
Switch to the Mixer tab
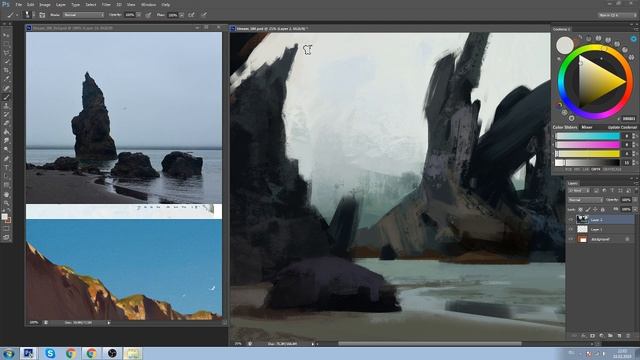click(587, 127)
